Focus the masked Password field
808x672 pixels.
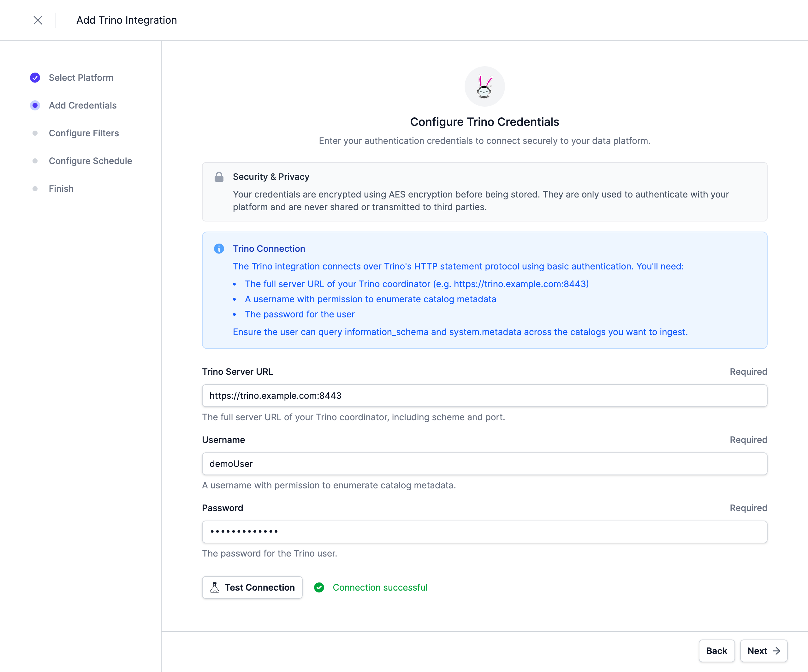(484, 532)
